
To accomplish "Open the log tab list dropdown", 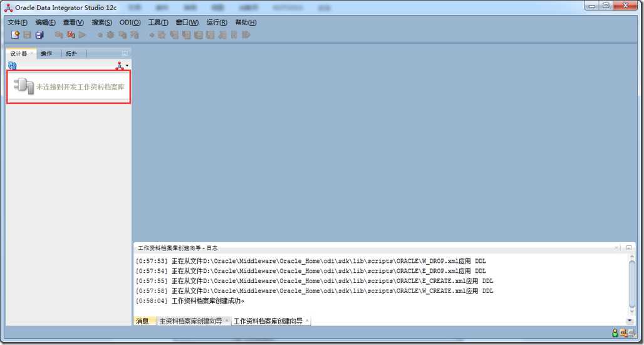I will point(630,321).
